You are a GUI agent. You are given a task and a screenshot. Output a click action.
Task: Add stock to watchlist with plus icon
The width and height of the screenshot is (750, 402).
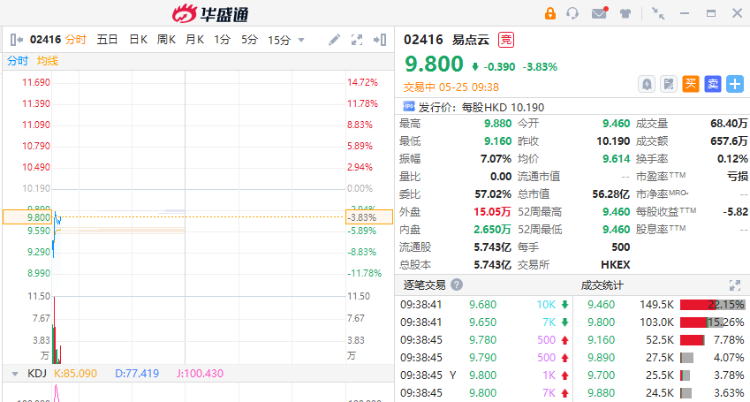coord(735,84)
